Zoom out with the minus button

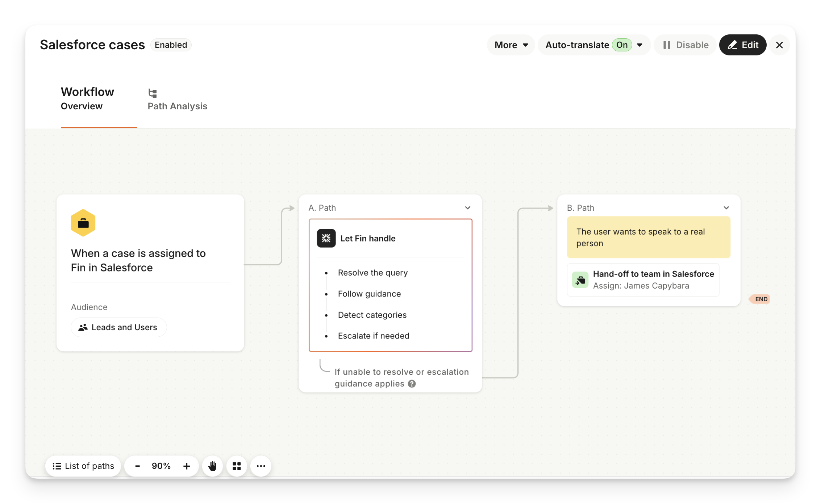click(x=137, y=466)
